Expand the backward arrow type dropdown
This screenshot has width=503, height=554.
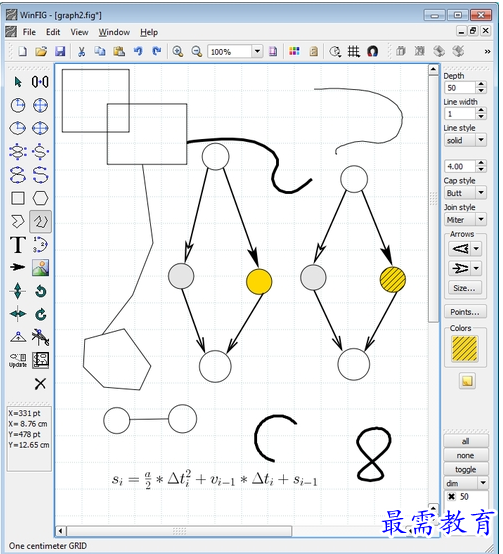[x=477, y=249]
